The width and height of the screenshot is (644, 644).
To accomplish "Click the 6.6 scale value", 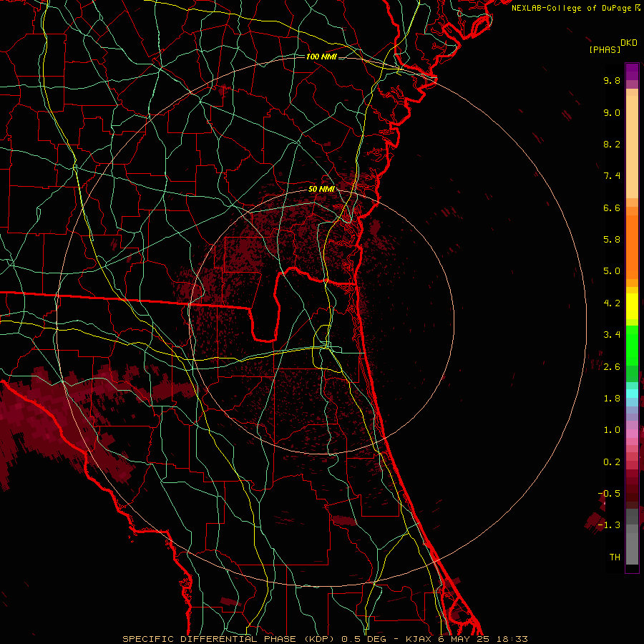I will tap(612, 208).
